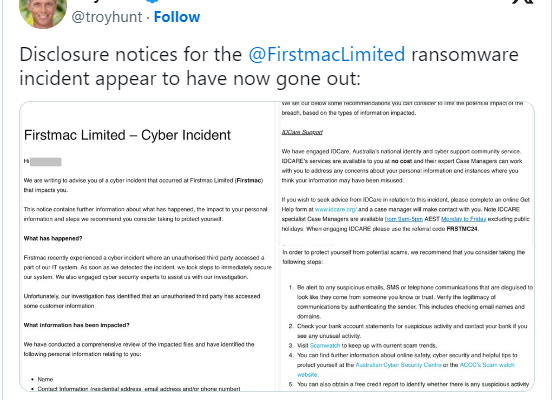
Task: Select the Scamwatch link in step three
Action: click(325, 345)
